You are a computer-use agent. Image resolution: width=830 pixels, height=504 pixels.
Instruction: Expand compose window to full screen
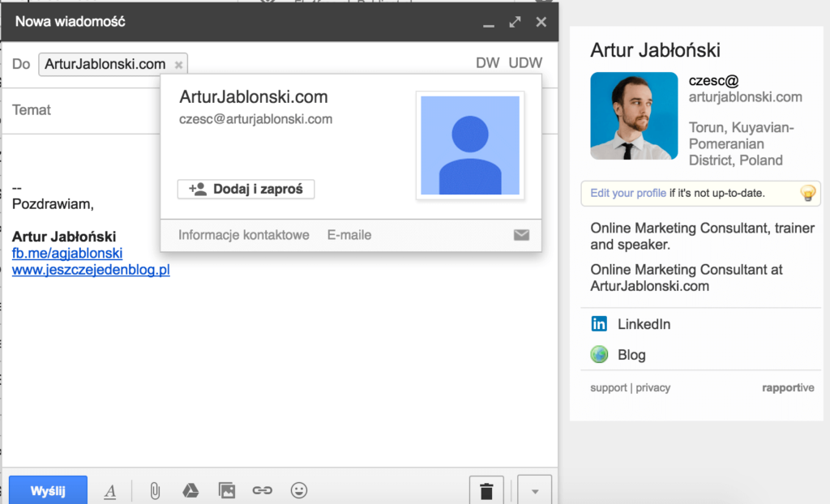click(515, 22)
